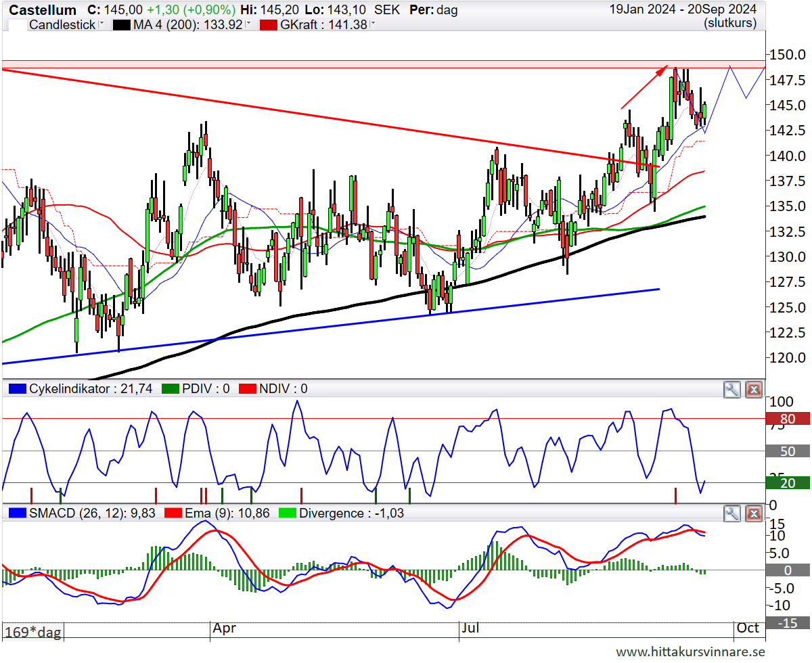812x663 pixels.
Task: Click the Ema (9): 10,86 label
Action: (227, 513)
